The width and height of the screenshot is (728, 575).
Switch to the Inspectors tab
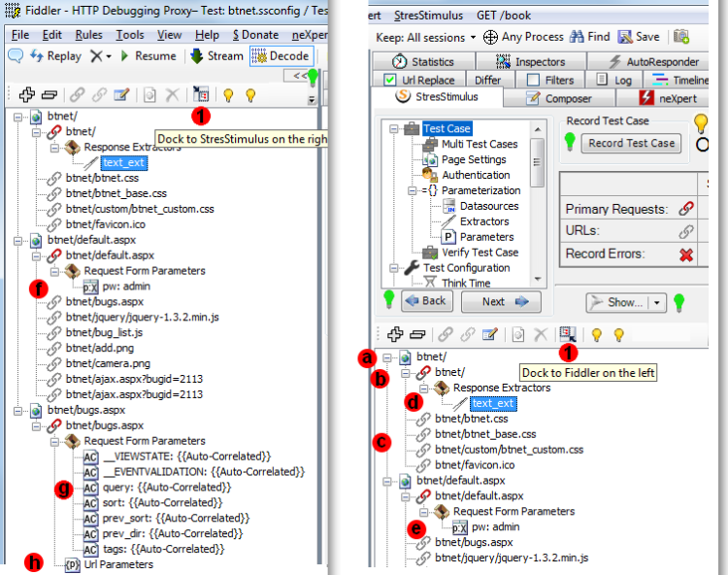(530, 62)
